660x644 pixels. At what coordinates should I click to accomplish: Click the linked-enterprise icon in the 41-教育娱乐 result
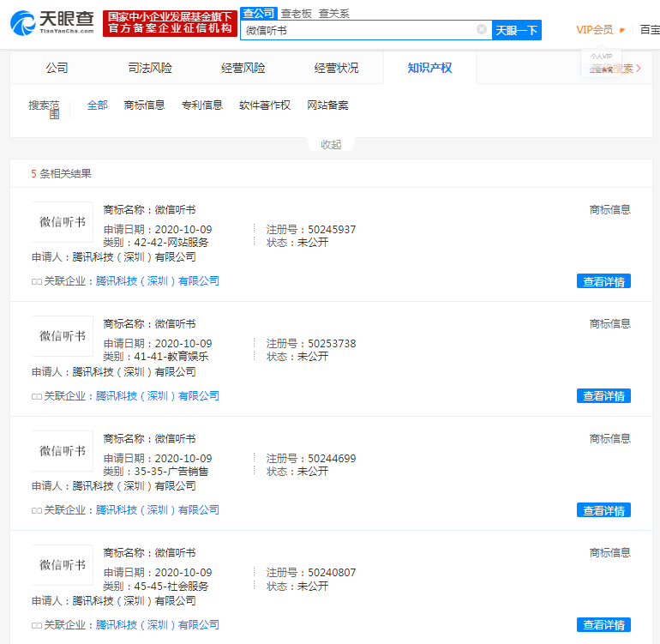coord(37,397)
